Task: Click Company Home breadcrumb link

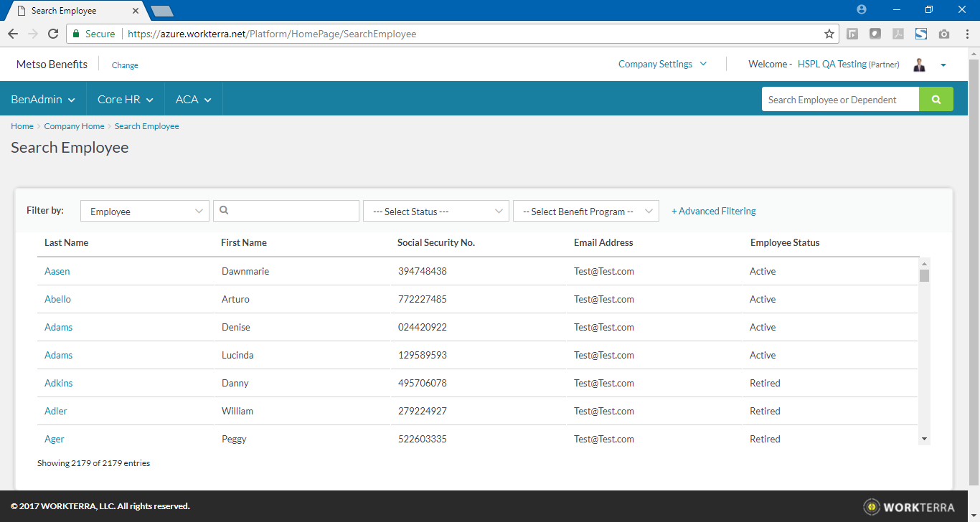Action: pyautogui.click(x=74, y=126)
